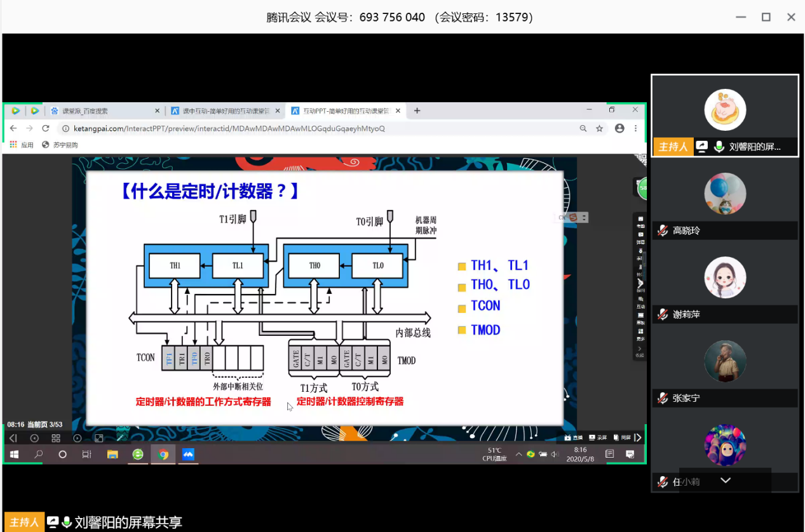Open Task View on taskbar
The height and width of the screenshot is (532, 805).
tap(87, 455)
